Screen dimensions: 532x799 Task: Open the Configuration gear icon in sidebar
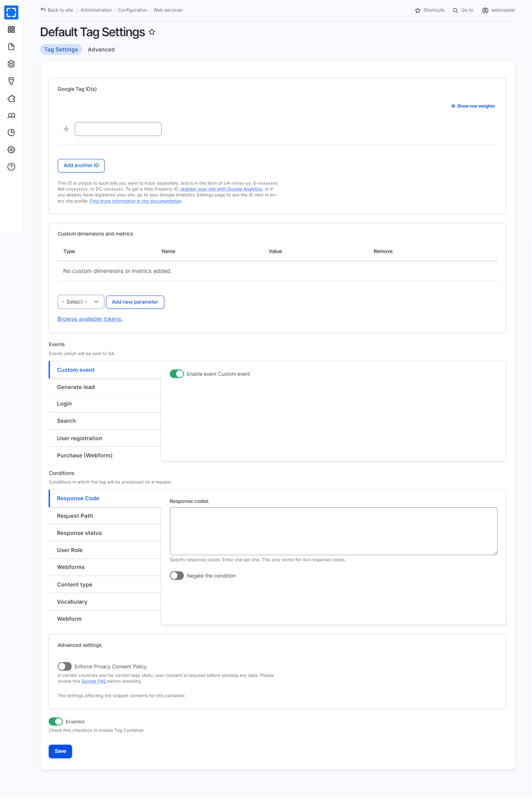(x=11, y=150)
